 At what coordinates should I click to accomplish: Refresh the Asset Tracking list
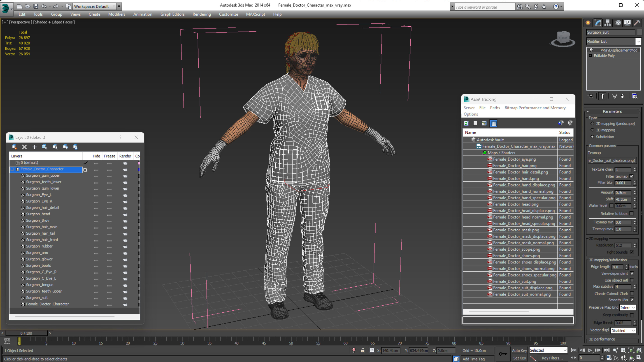pos(466,123)
